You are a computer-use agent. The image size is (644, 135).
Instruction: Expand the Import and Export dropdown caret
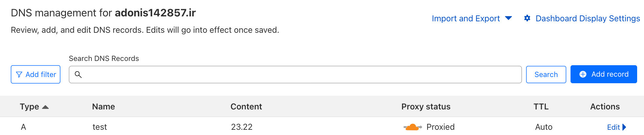508,18
